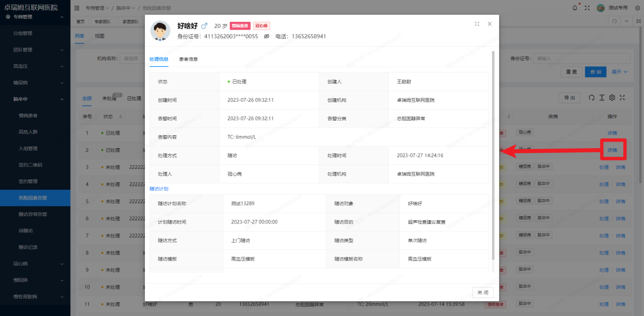Collapse 专病管理 sidebar section
The width and height of the screenshot is (644, 316).
tap(35, 17)
